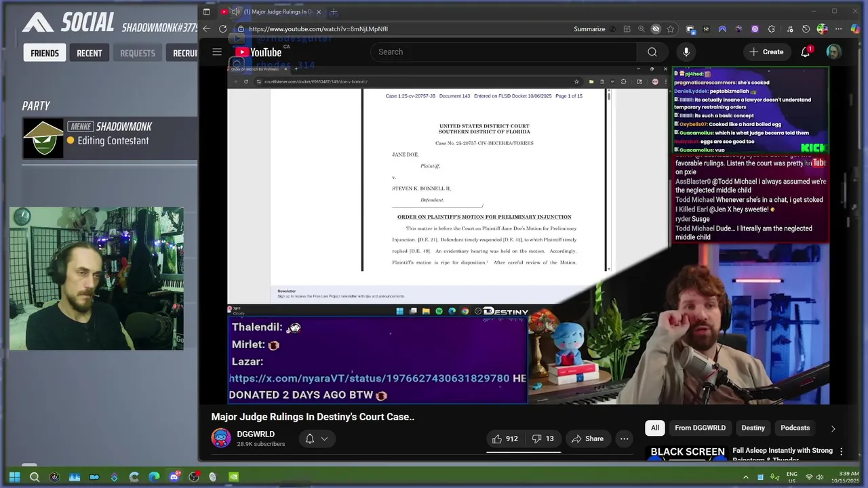Click Summarize in the address bar
Screen dimensions: 868x488
point(589,29)
